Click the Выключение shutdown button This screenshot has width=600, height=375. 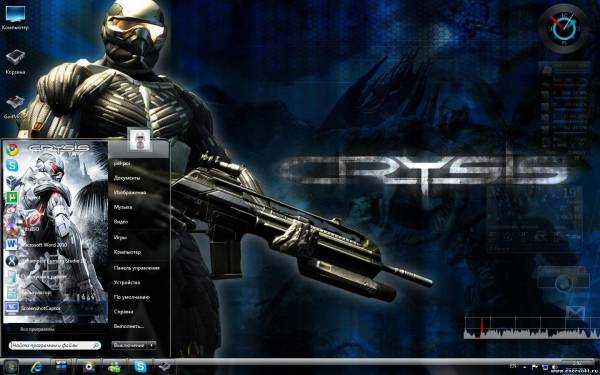[x=129, y=345]
